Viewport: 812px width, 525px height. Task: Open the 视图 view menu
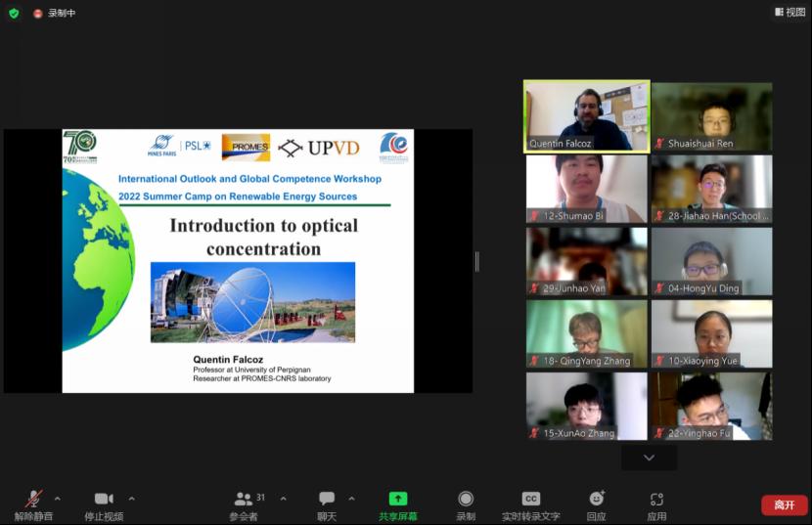coord(789,13)
